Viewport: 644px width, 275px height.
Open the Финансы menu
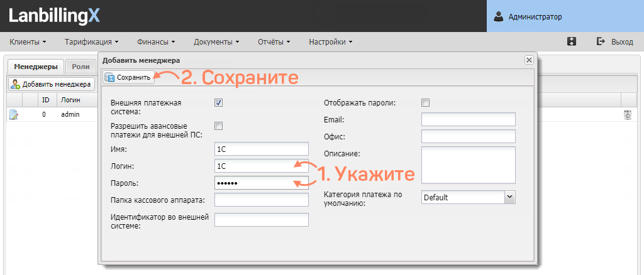(x=156, y=42)
